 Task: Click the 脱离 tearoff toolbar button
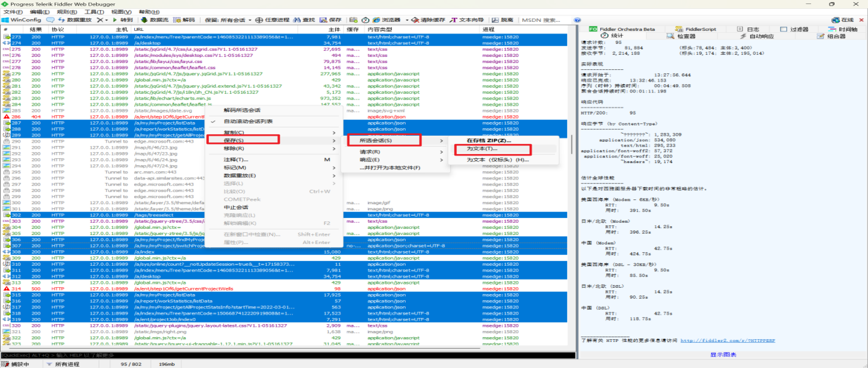[503, 20]
